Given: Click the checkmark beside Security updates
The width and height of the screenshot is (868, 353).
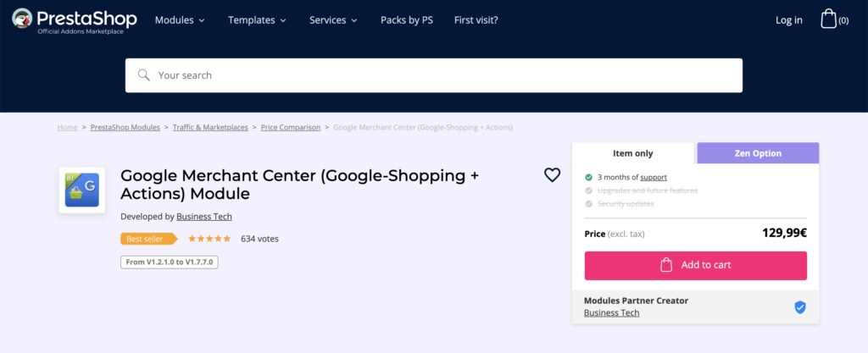Looking at the screenshot, I should tap(588, 204).
